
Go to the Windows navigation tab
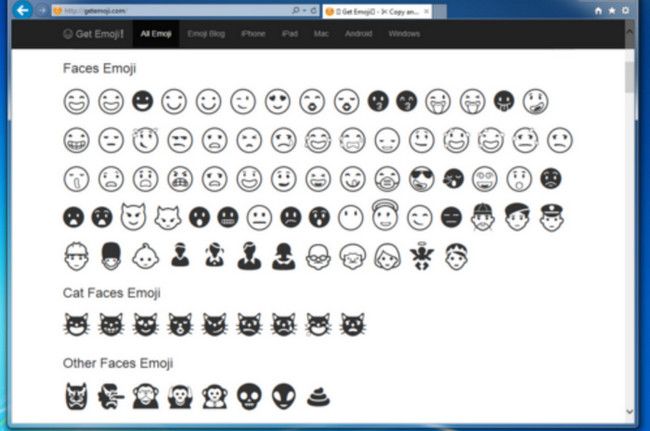404,33
